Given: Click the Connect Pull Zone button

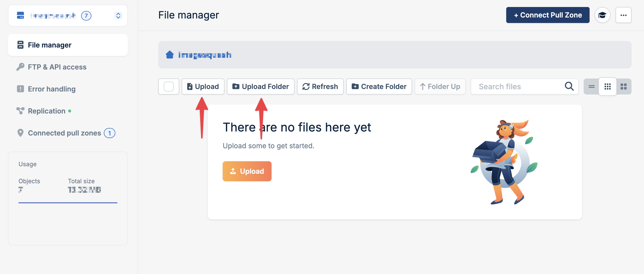Looking at the screenshot, I should coord(547,15).
